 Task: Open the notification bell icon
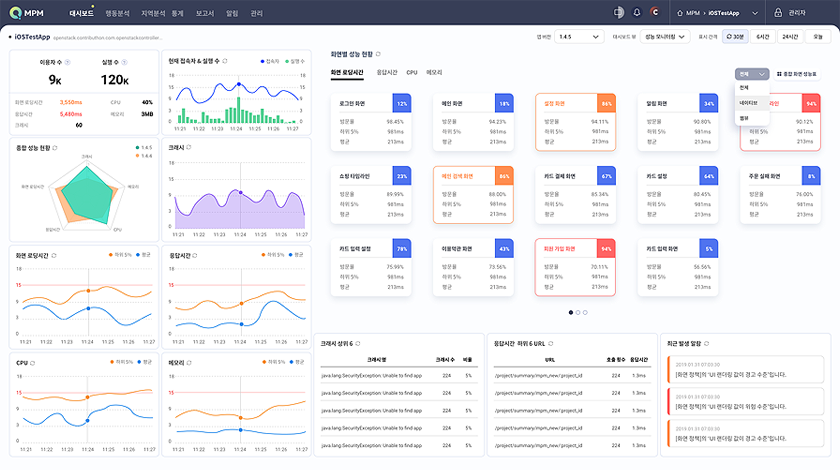tap(636, 12)
